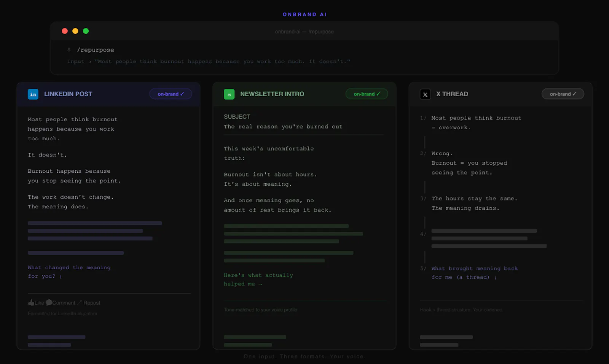Viewport: 609px width, 364px height.
Task: Close the window with the red button
Action: click(65, 31)
